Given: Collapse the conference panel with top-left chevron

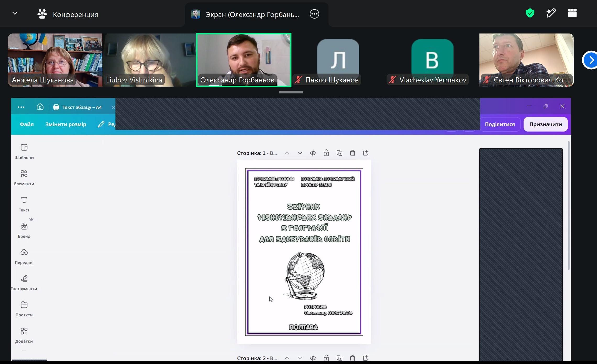Looking at the screenshot, I should pyautogui.click(x=15, y=13).
